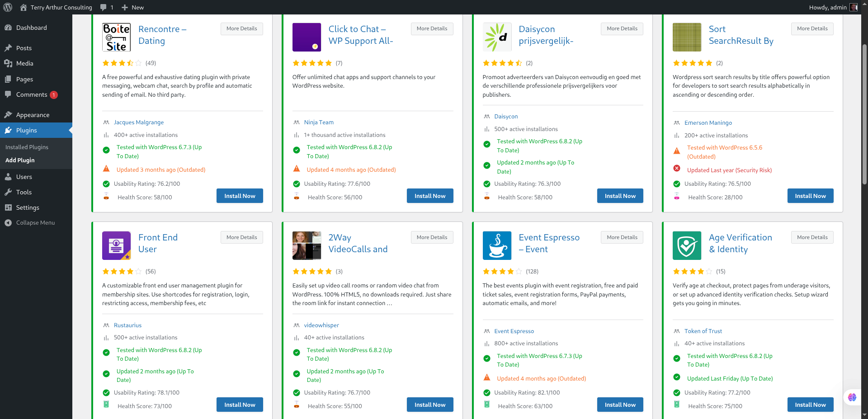The image size is (868, 419).
Task: Open author link videowhisper
Action: pos(321,325)
